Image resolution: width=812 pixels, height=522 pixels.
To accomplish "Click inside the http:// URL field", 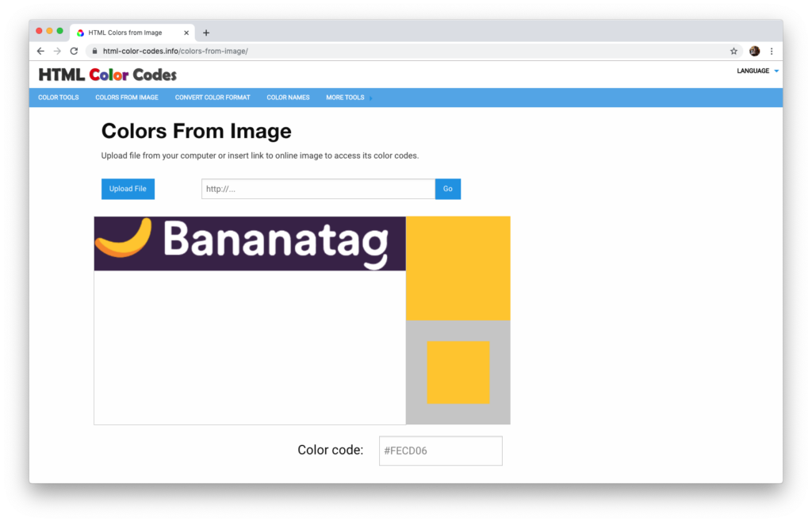I will coord(317,189).
